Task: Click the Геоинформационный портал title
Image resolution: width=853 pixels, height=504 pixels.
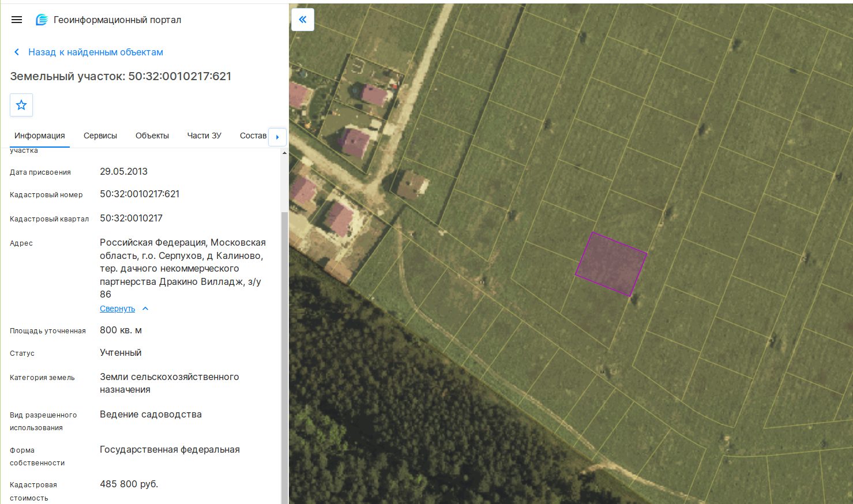Action: (118, 20)
